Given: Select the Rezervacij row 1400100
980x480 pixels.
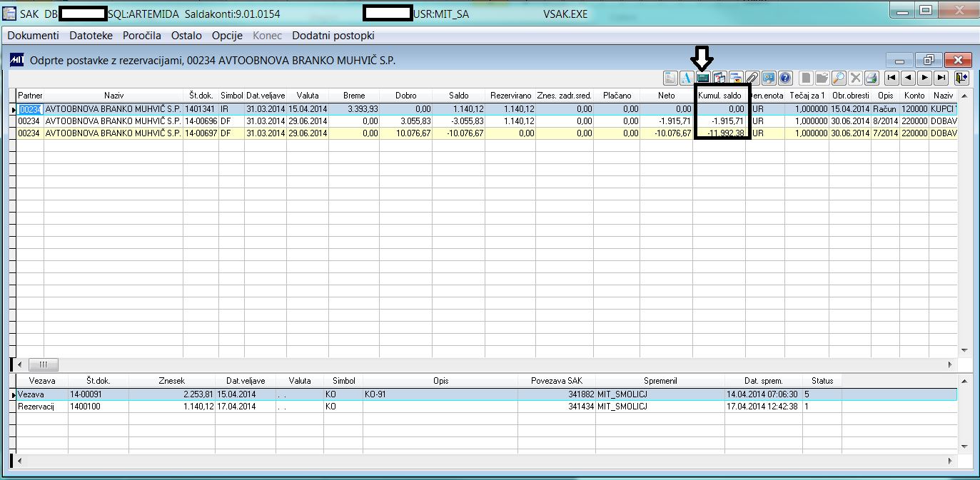Looking at the screenshot, I should click(486, 406).
